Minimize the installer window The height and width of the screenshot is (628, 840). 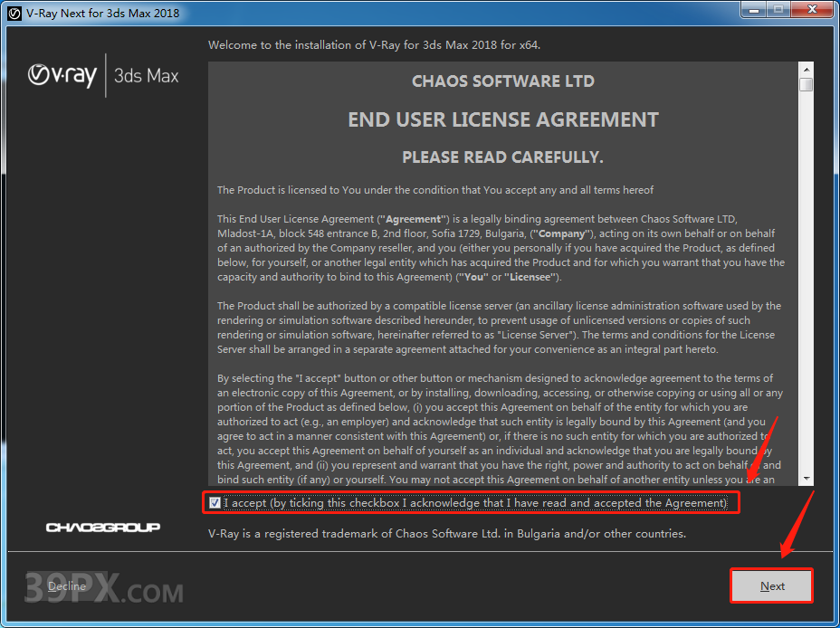pyautogui.click(x=754, y=9)
